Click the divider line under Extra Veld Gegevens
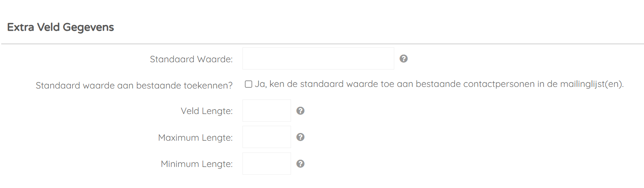Image resolution: width=644 pixels, height=188 pixels. pos(322,44)
